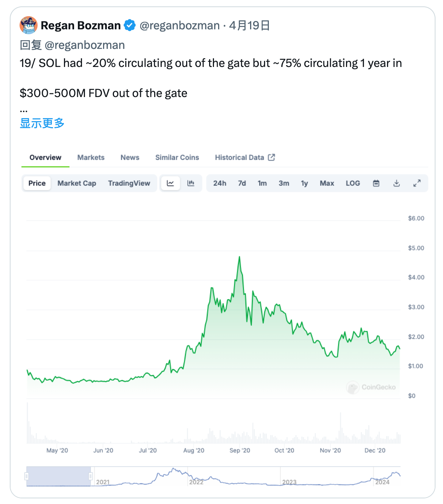The image size is (443, 504).
Task: Select the Max time range
Action: click(327, 183)
